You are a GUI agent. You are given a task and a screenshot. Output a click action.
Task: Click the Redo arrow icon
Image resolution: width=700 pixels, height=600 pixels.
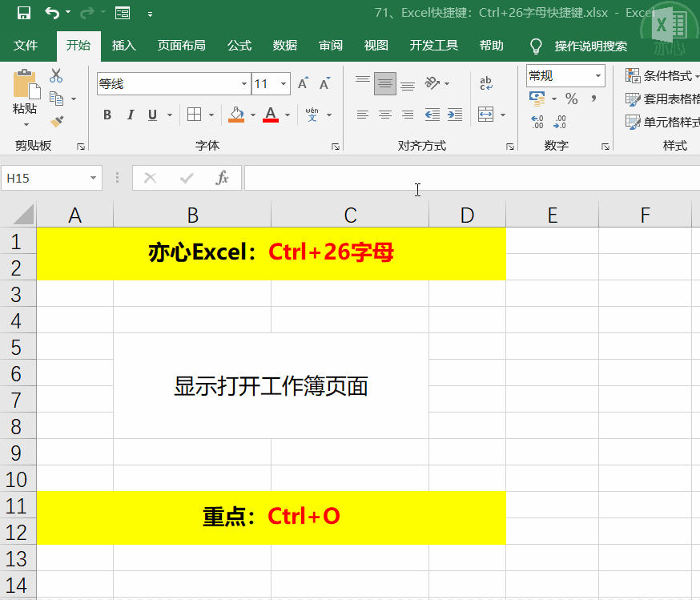click(87, 13)
